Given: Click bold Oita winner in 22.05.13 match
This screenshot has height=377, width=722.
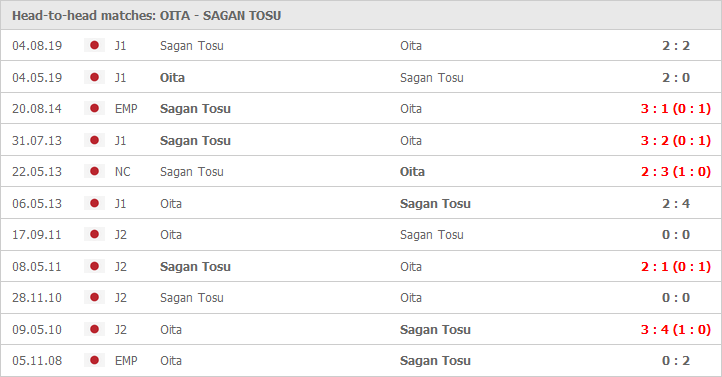Looking at the screenshot, I should 412,172.
